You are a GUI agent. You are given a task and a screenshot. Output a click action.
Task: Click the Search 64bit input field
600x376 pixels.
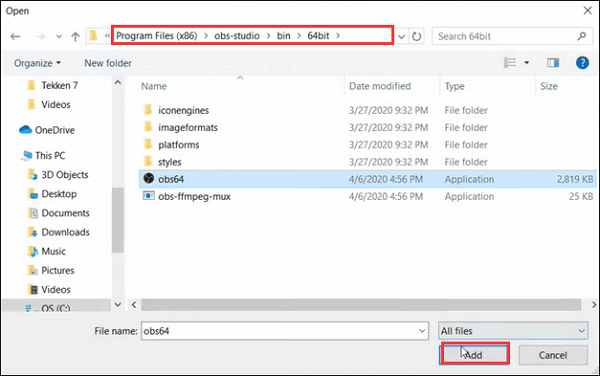pyautogui.click(x=505, y=36)
